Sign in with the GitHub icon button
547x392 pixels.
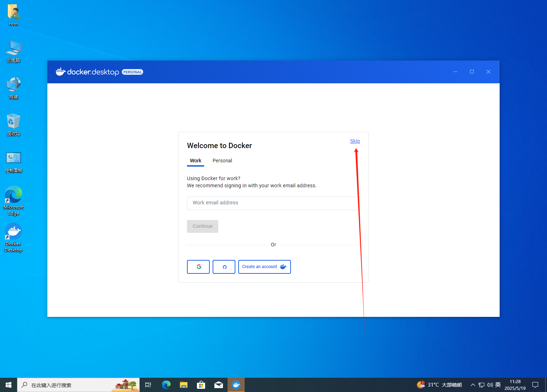tap(224, 267)
